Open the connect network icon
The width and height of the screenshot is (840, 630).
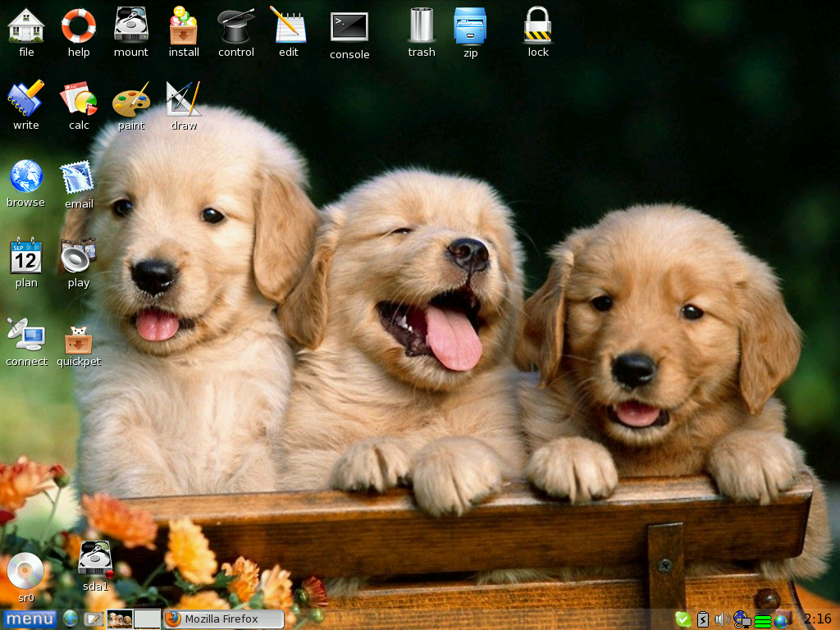tap(25, 335)
